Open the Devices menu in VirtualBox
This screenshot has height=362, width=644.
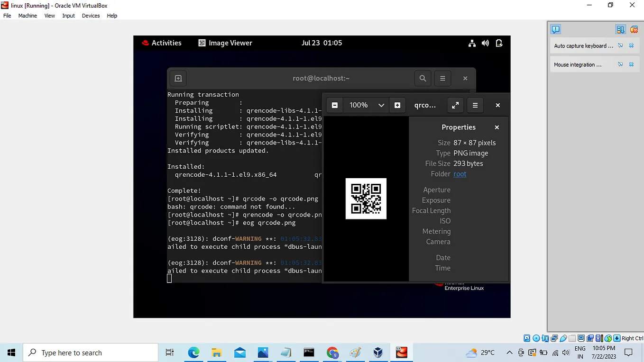pyautogui.click(x=91, y=16)
